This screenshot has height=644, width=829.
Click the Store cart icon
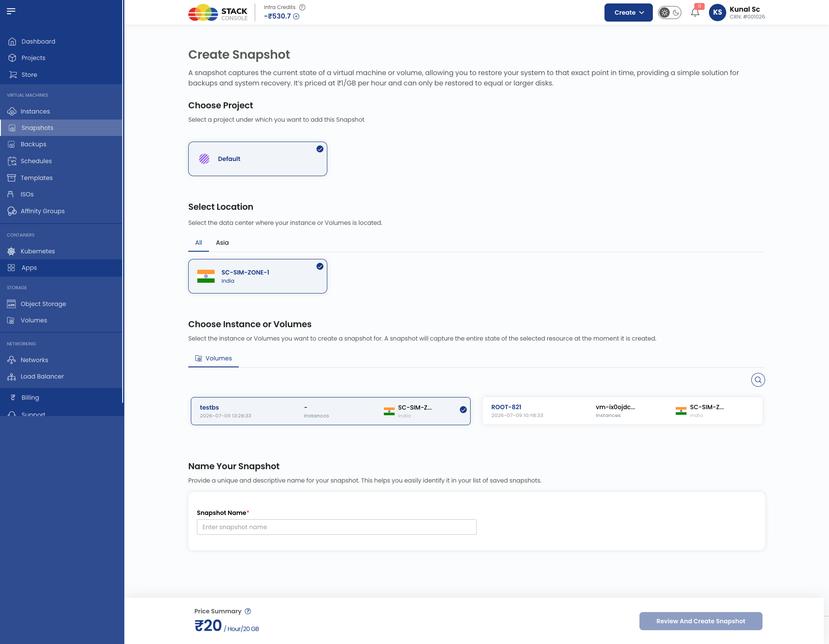(x=13, y=75)
